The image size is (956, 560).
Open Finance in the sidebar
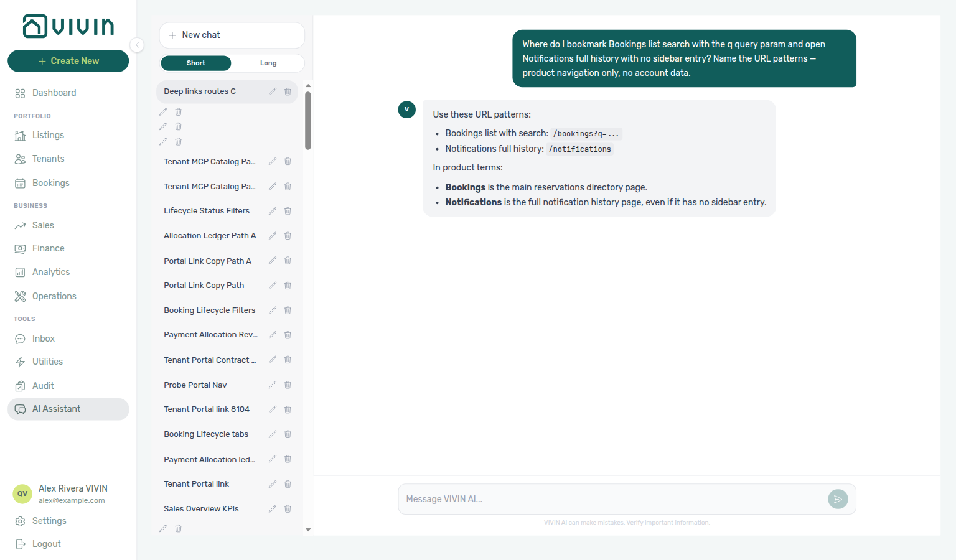pyautogui.click(x=48, y=248)
